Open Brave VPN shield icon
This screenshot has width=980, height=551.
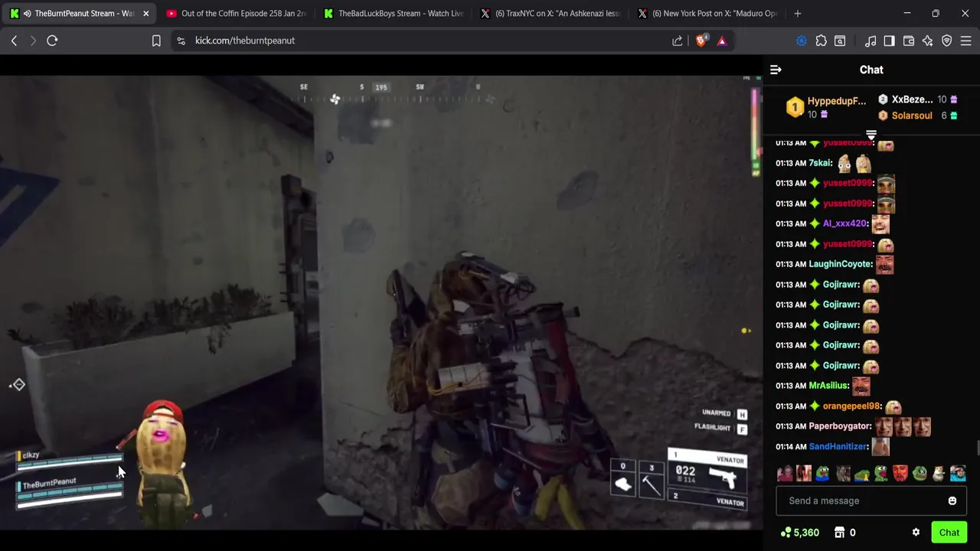(x=947, y=41)
